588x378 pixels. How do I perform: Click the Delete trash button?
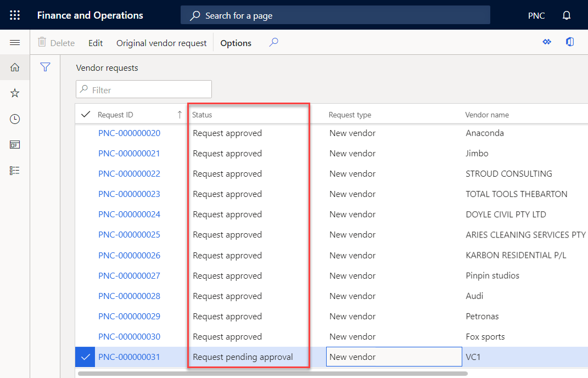56,43
